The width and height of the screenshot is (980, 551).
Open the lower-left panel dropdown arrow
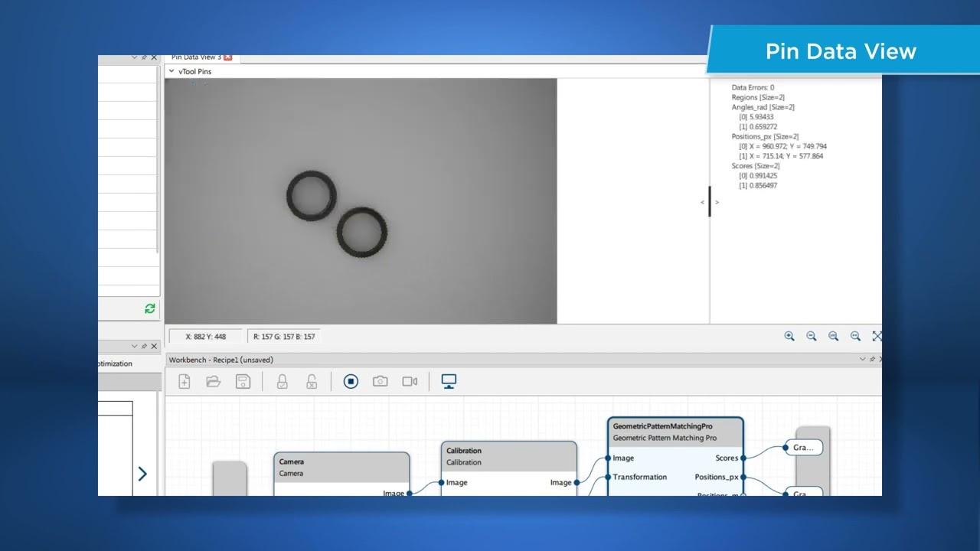pyautogui.click(x=134, y=346)
